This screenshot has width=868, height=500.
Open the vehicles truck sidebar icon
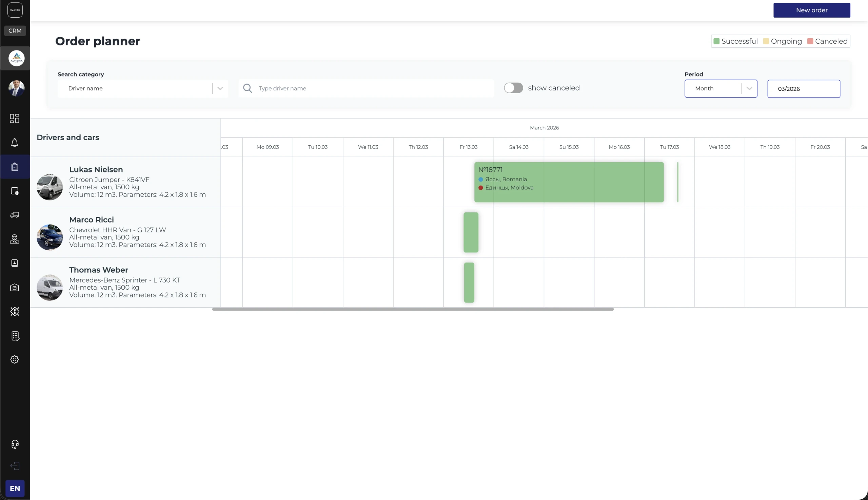(15, 215)
